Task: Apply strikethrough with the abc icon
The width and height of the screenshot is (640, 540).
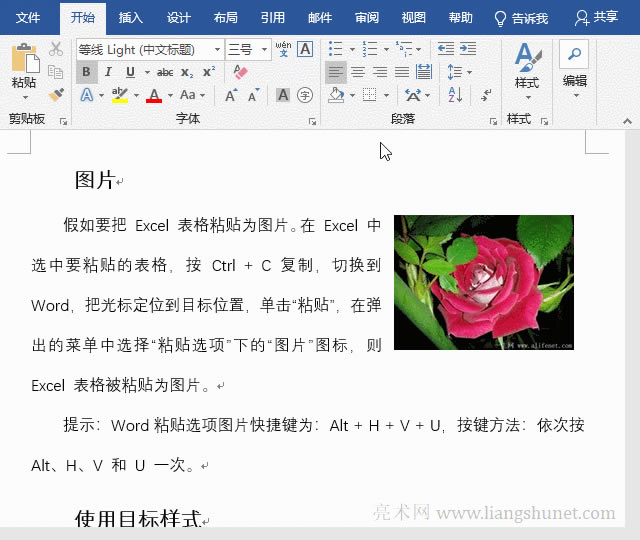Action: [165, 72]
